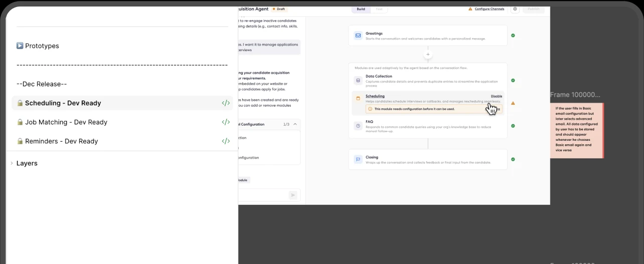
Task: Click the Closing flag icon
Action: [x=358, y=159]
